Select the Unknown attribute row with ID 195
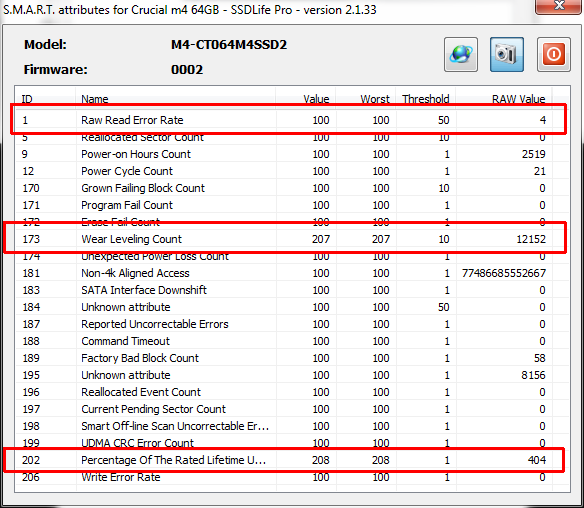Image resolution: width=584 pixels, height=508 pixels. pos(292,375)
